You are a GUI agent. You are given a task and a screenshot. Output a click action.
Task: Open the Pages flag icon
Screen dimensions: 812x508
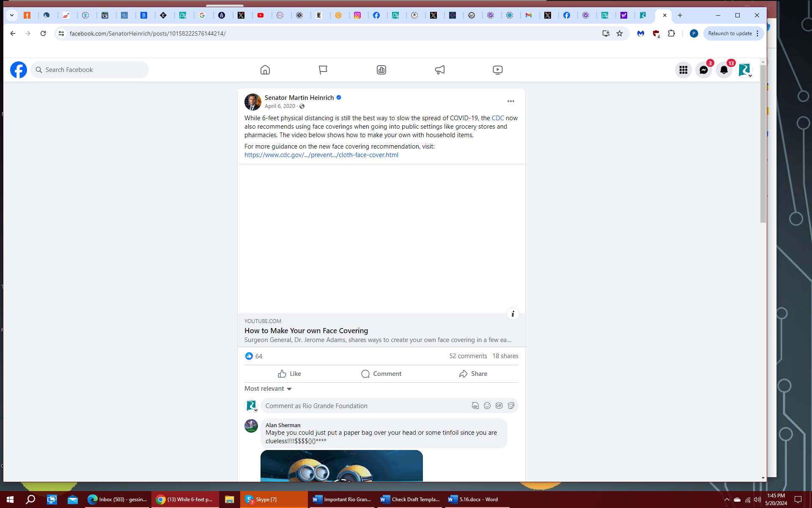point(323,70)
